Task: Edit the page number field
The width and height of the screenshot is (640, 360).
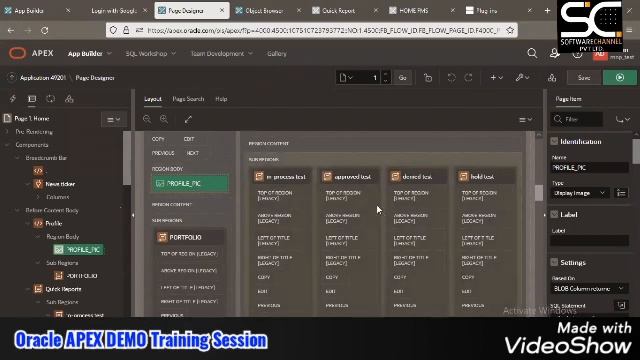Action: click(369, 78)
